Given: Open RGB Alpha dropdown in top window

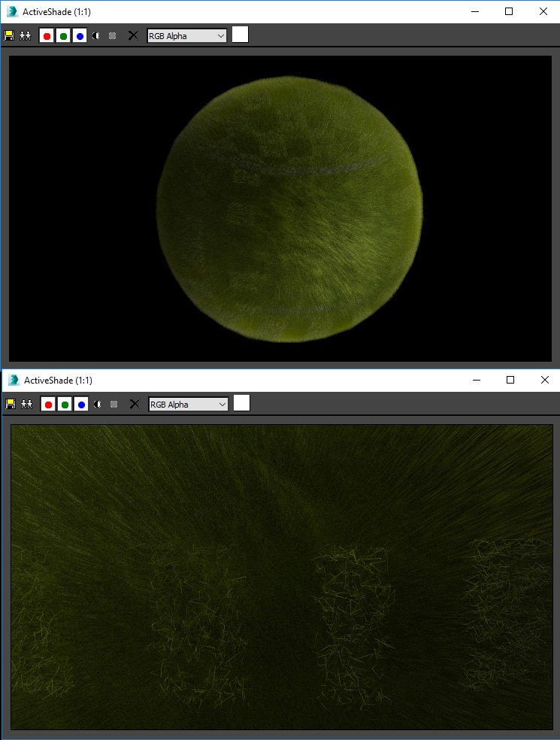Looking at the screenshot, I should (x=187, y=35).
